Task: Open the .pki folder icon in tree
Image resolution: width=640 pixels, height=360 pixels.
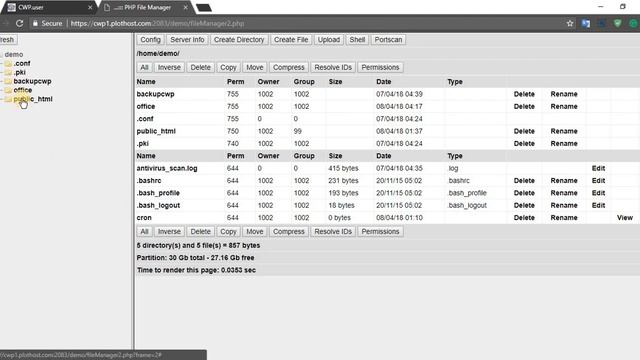Action: click(8, 72)
